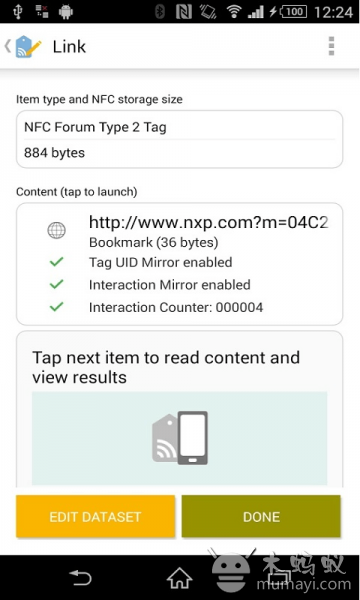The height and width of the screenshot is (600, 360).
Task: Tap the globe bookmark icon
Action: point(56,231)
